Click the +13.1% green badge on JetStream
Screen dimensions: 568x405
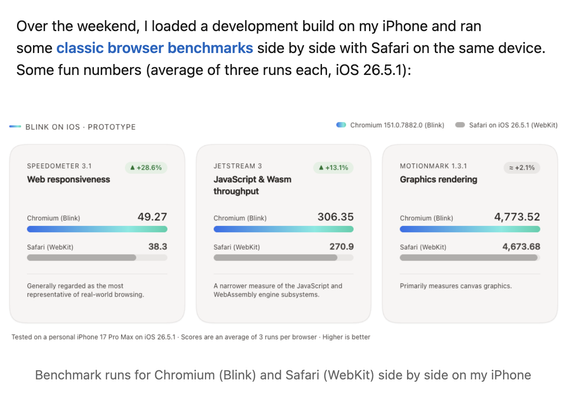(x=333, y=168)
